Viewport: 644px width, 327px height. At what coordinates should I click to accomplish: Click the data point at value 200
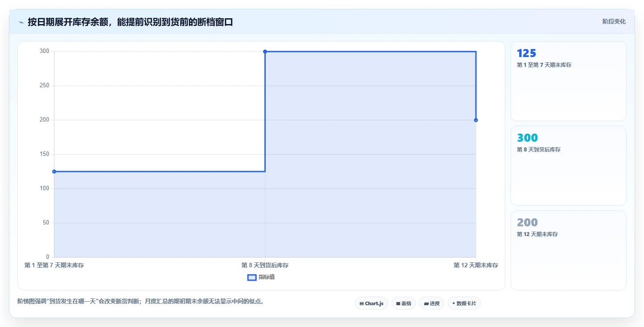pyautogui.click(x=476, y=120)
